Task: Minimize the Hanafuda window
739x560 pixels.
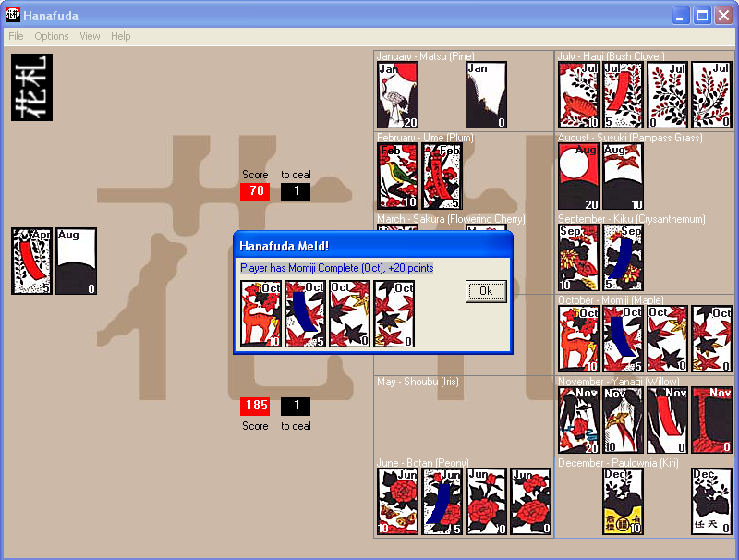Action: (x=681, y=16)
